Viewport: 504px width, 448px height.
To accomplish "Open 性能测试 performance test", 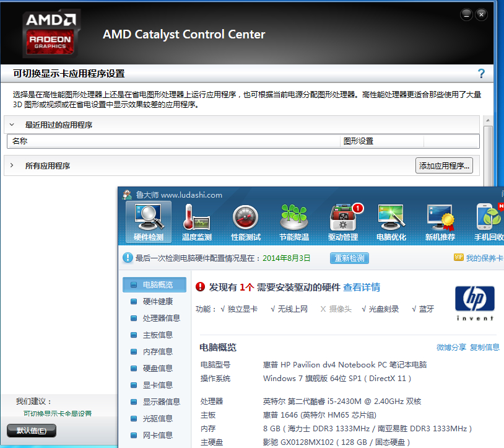I will 246,222.
